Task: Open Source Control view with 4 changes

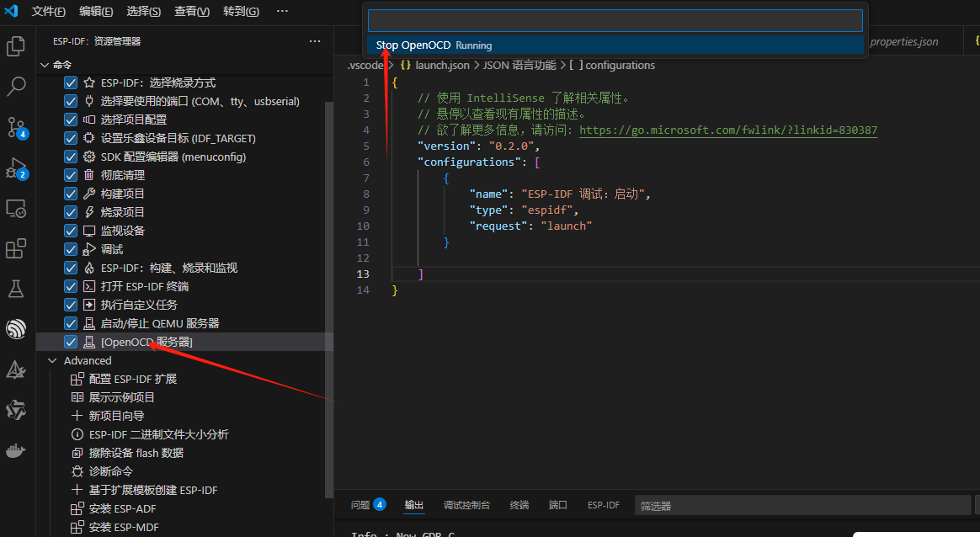Action: click(16, 128)
